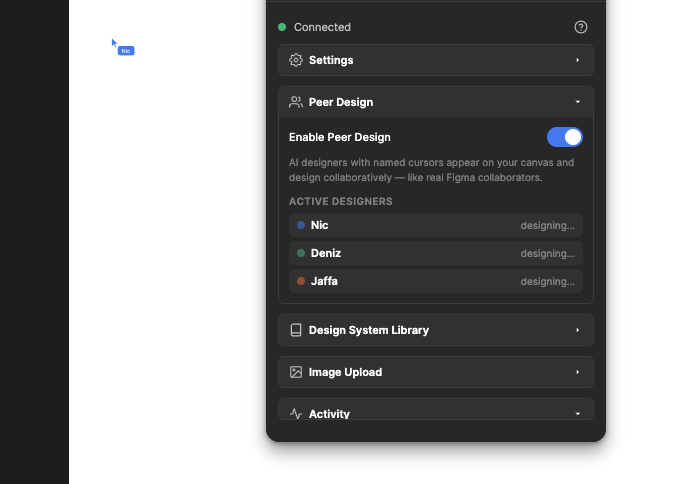Select the Jaffa designer row
This screenshot has width=686, height=484.
point(436,281)
